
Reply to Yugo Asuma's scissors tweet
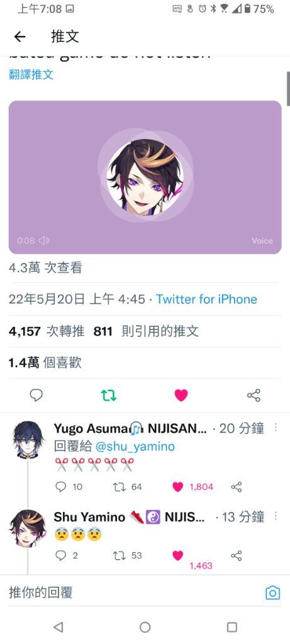(x=60, y=487)
